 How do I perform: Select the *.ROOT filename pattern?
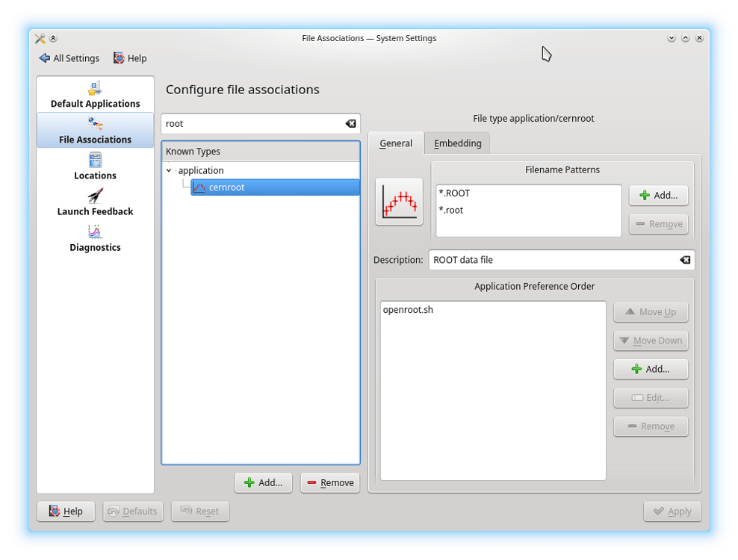[455, 193]
